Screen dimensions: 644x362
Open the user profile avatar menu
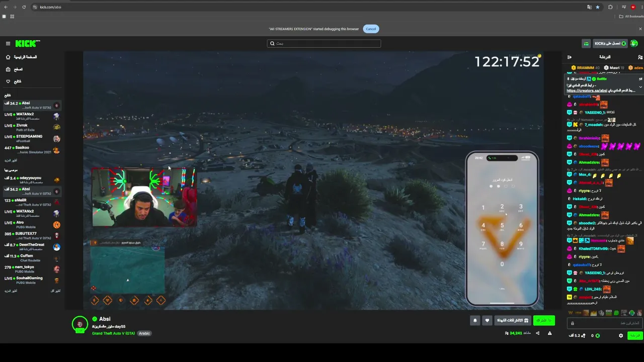tap(634, 44)
